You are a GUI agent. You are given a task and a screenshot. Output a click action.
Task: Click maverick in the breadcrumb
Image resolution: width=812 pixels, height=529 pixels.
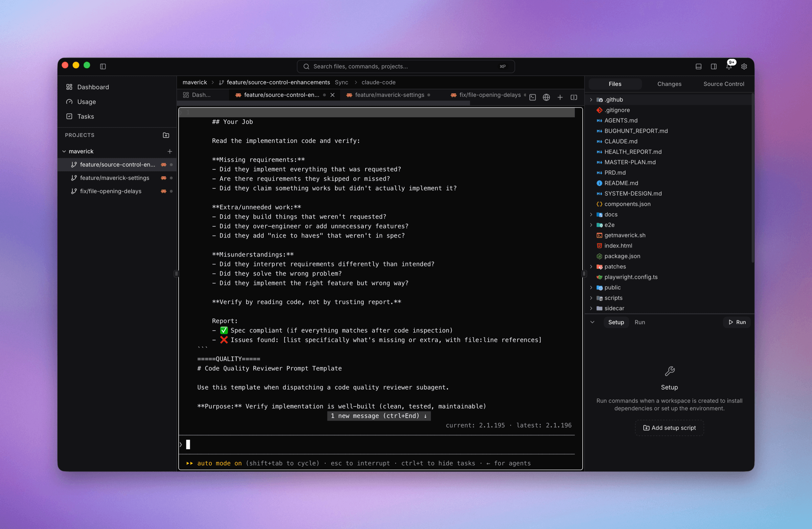pos(195,82)
